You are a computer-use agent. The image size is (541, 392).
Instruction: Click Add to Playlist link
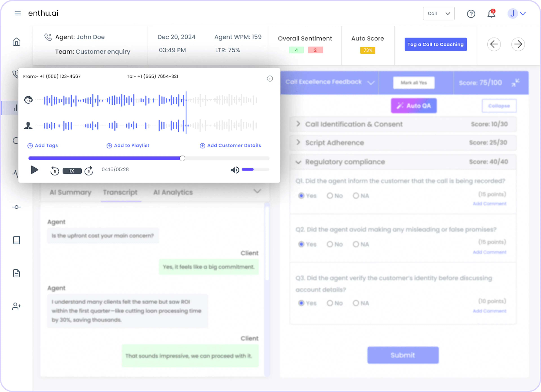(x=128, y=146)
